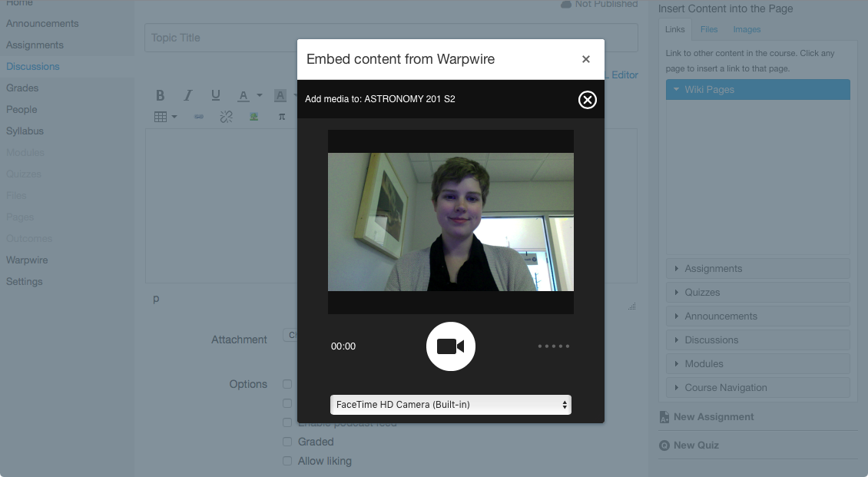Close the Warpwire media capture with circled X
The width and height of the screenshot is (868, 477).
(x=588, y=100)
